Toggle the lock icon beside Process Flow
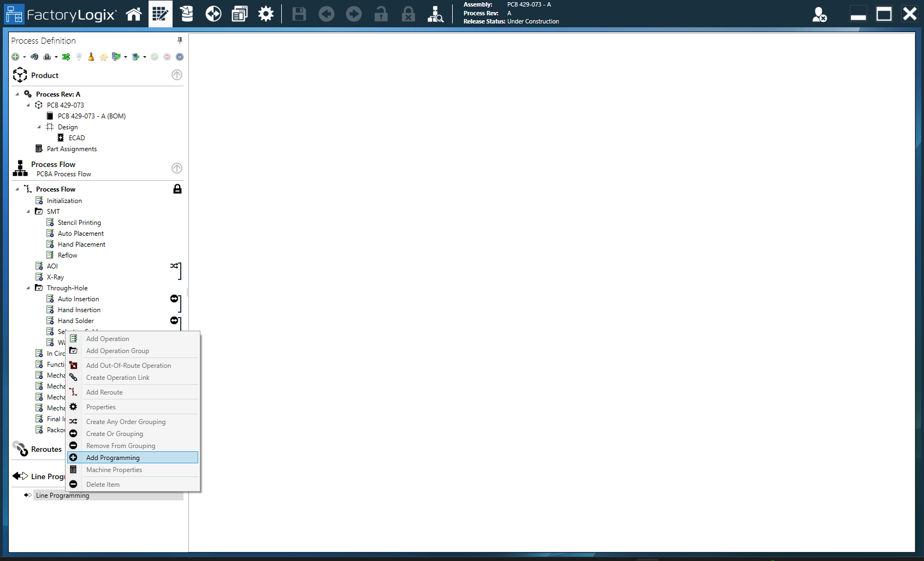This screenshot has width=924, height=561. click(177, 189)
